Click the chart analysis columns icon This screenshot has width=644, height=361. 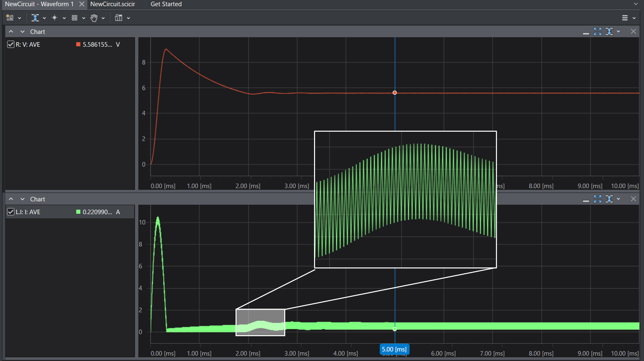point(119,18)
